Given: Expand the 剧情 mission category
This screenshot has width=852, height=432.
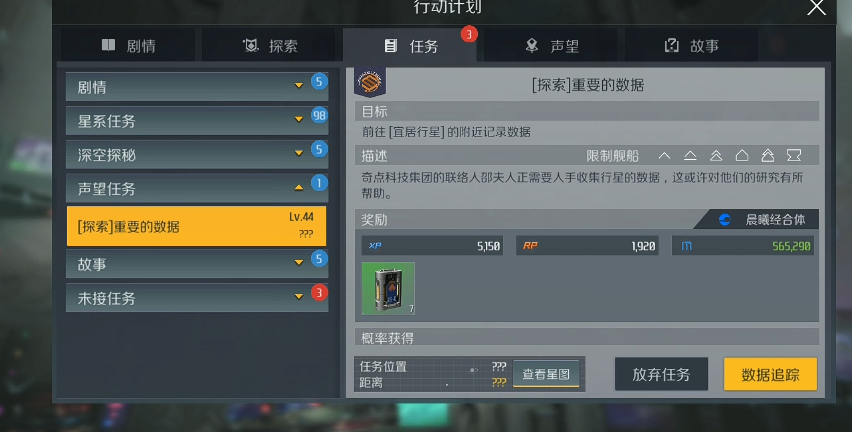Looking at the screenshot, I should [x=197, y=87].
